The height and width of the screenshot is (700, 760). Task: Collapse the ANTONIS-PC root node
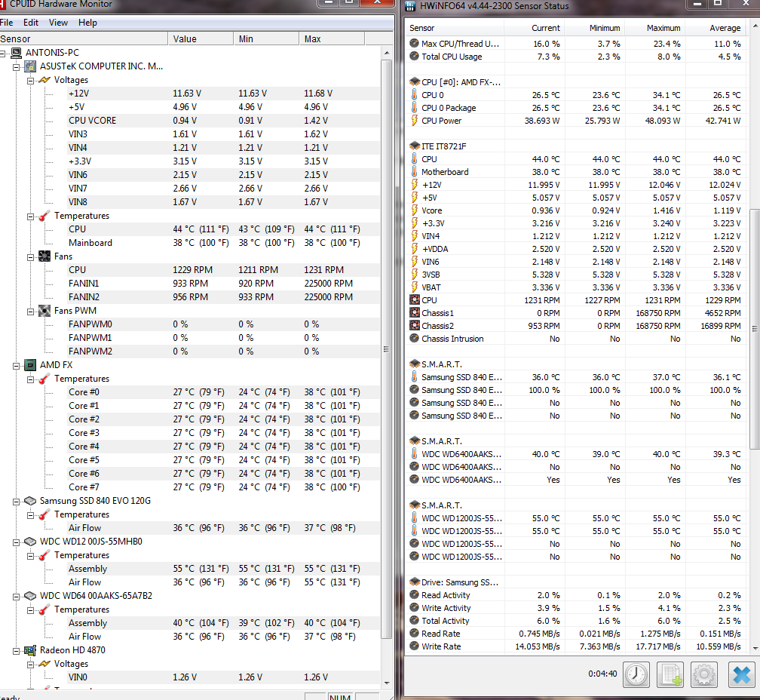pos(2,53)
